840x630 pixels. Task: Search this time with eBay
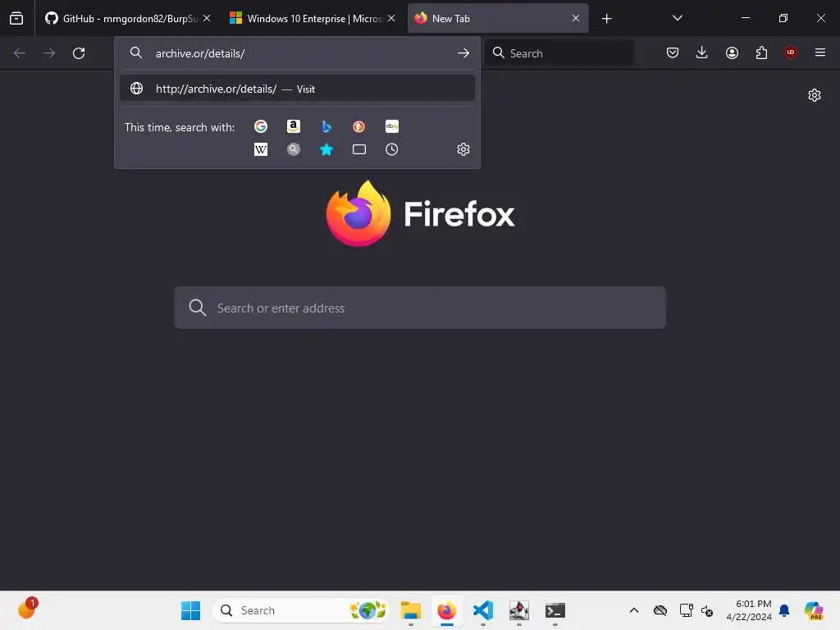[392, 126]
